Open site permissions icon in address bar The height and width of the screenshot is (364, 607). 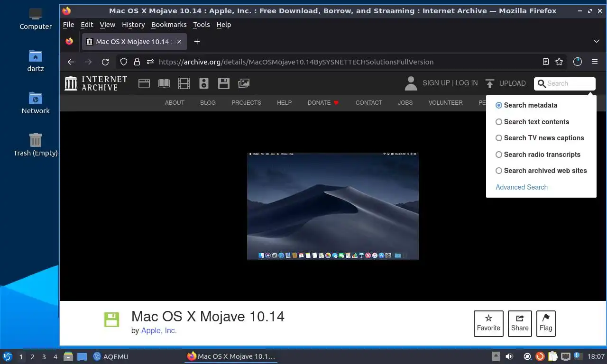150,62
